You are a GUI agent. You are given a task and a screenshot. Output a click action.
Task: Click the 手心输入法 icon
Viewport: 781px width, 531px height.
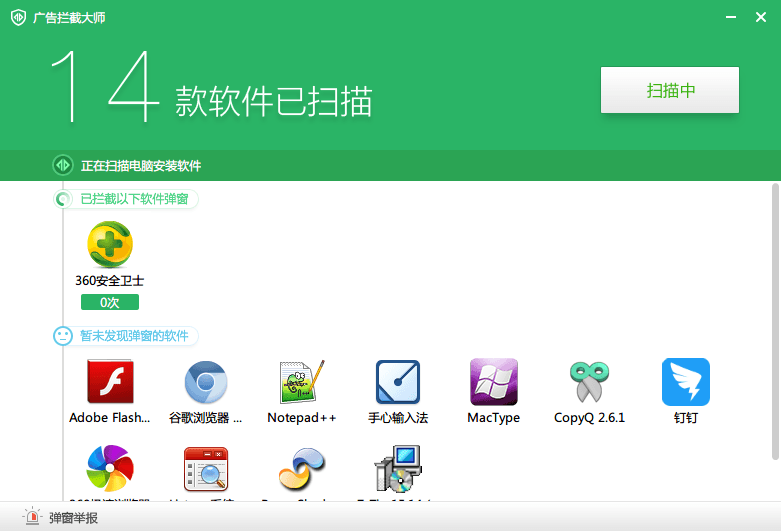[398, 381]
